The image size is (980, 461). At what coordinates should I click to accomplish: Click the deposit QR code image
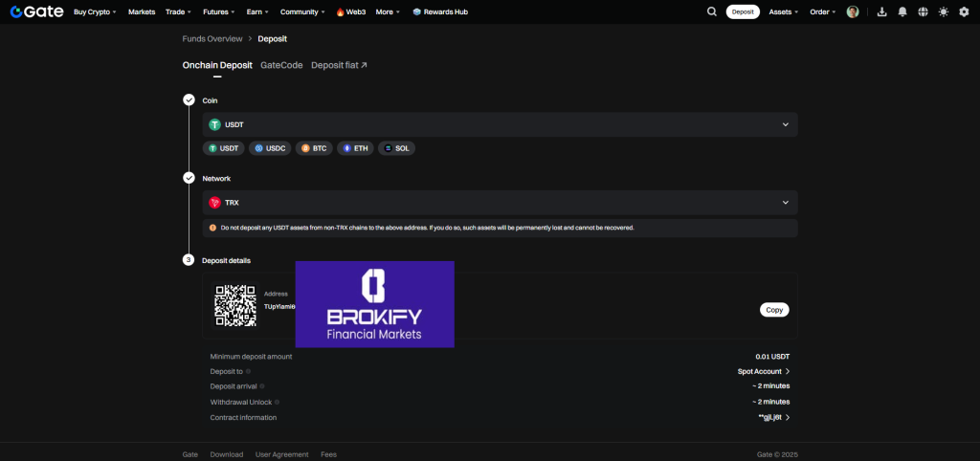[234, 306]
